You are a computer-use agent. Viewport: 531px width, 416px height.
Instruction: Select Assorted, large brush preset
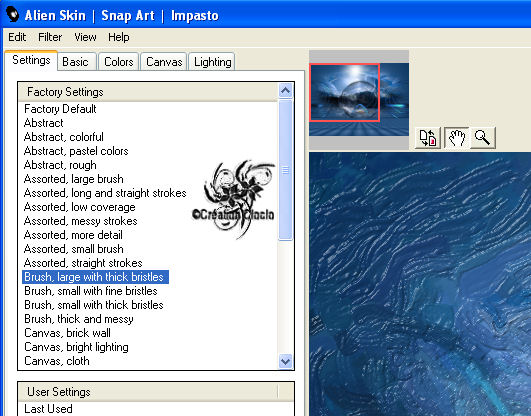tap(74, 179)
